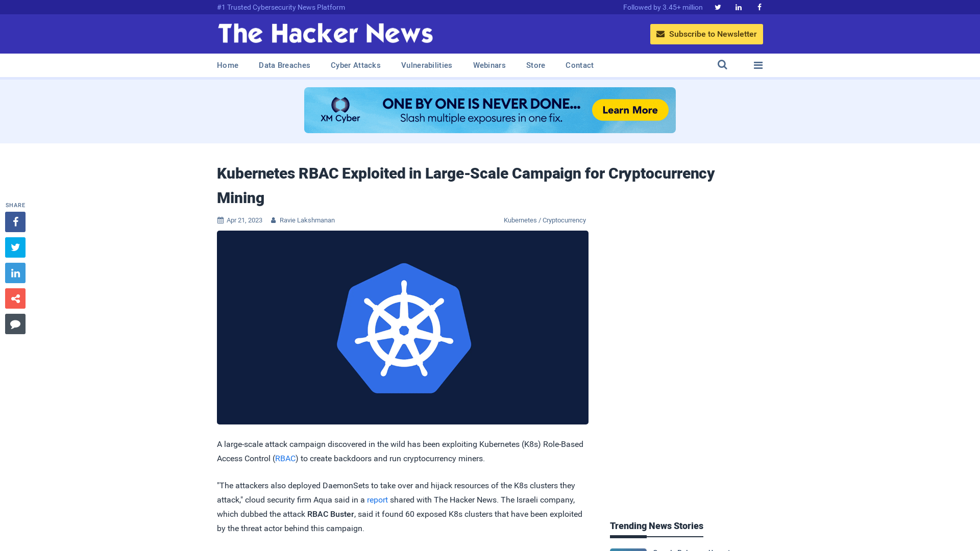Screen dimensions: 980x551
Task: Click the generic share icon on sidebar
Action: point(15,298)
